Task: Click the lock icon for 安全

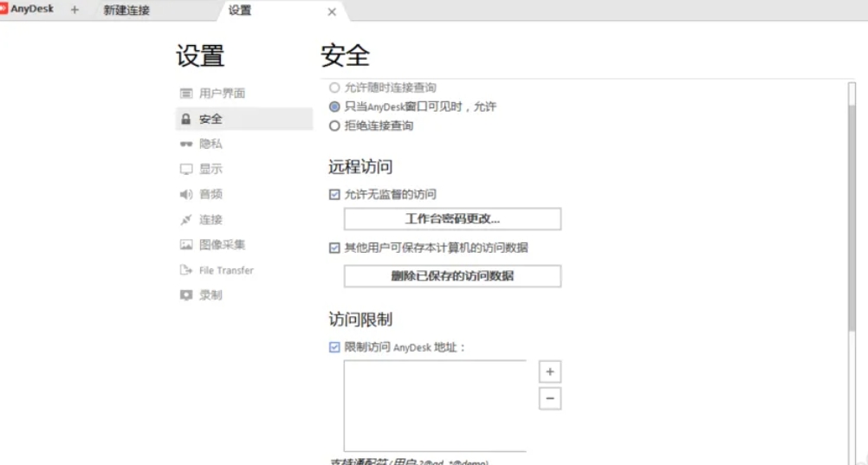Action: click(186, 119)
